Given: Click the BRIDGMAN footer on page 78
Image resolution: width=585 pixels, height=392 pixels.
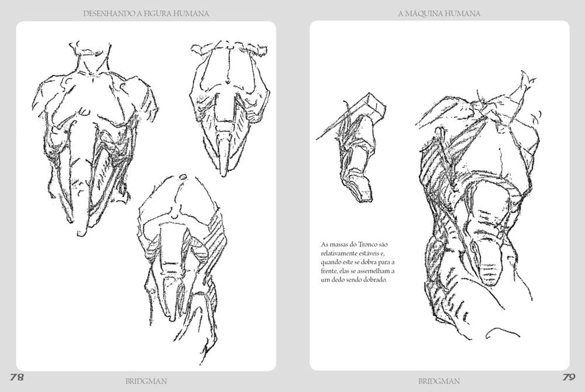Looking at the screenshot, I should click(x=146, y=381).
